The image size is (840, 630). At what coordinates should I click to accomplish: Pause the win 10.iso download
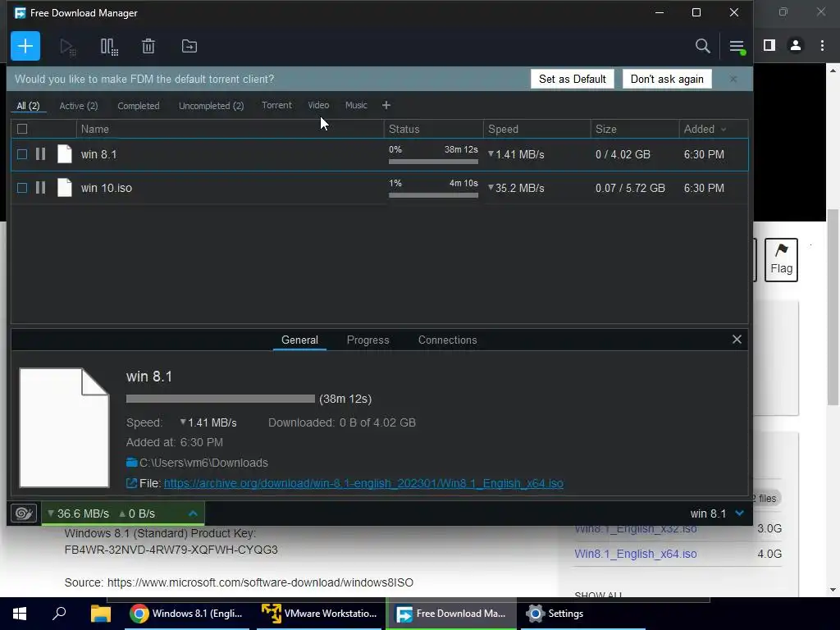[41, 188]
